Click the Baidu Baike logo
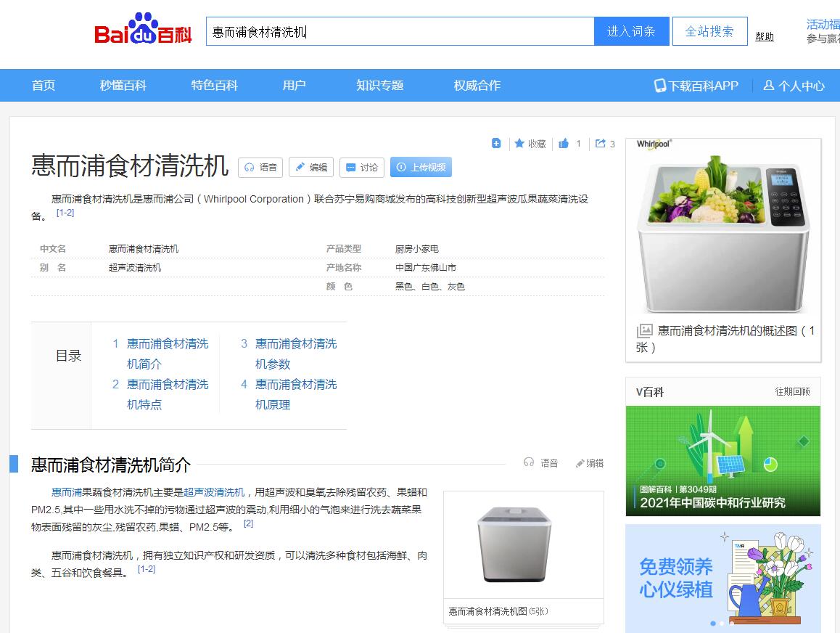The image size is (840, 633). tap(142, 29)
